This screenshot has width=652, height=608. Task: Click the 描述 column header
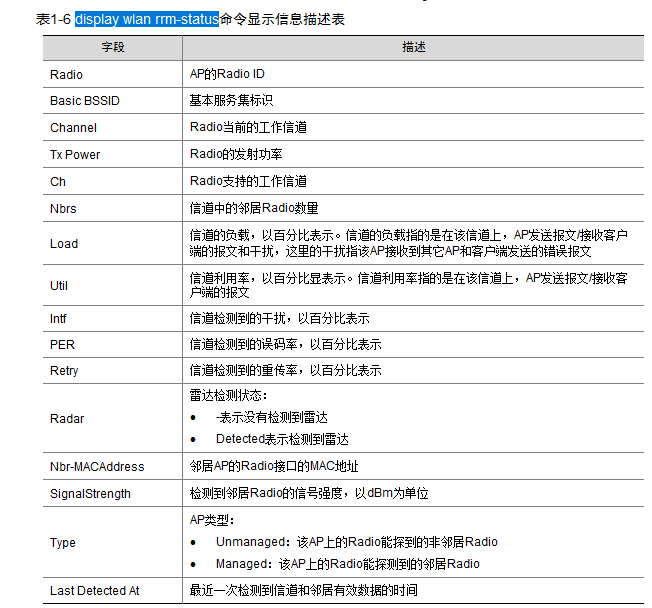(413, 47)
